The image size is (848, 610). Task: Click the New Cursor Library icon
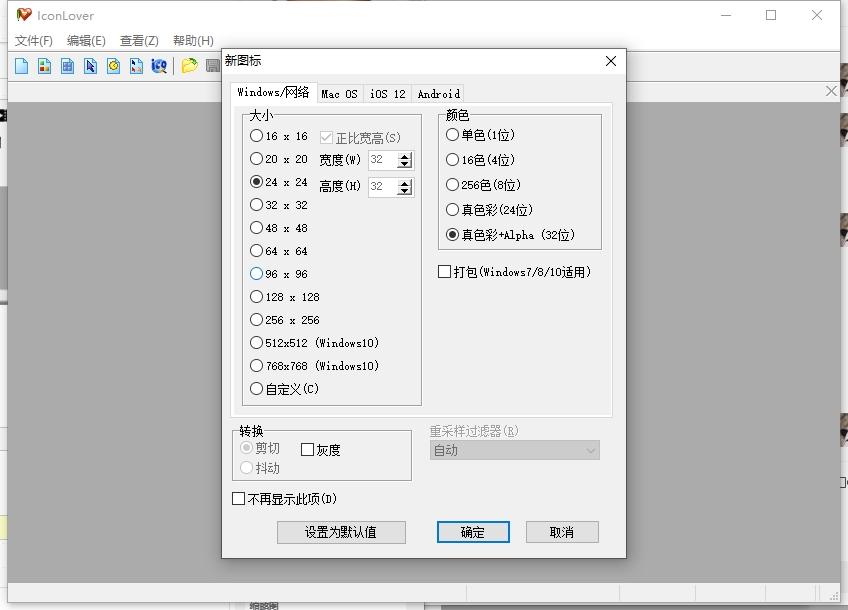click(x=138, y=65)
